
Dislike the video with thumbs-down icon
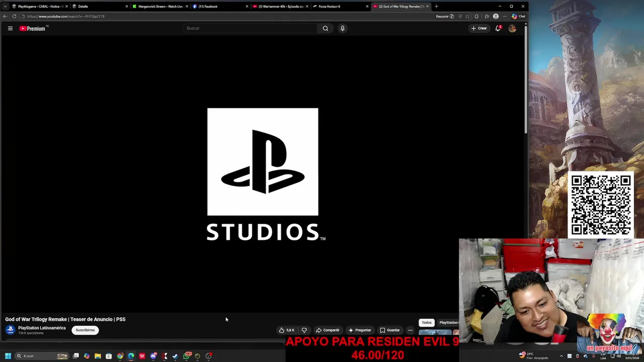[304, 330]
